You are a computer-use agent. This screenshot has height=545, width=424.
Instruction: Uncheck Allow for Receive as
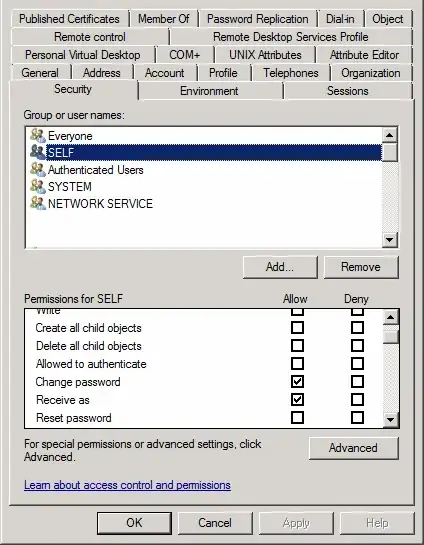tap(297, 400)
